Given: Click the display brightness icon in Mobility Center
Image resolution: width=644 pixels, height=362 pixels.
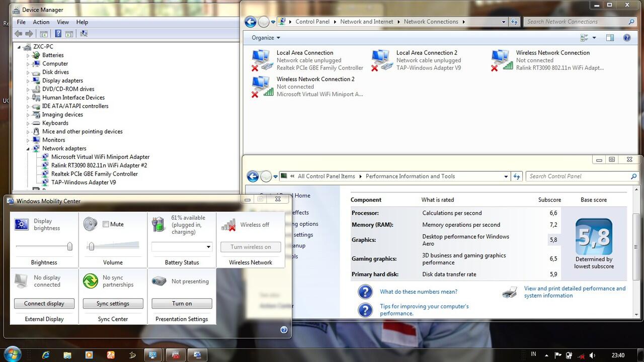Looking at the screenshot, I should 22,224.
